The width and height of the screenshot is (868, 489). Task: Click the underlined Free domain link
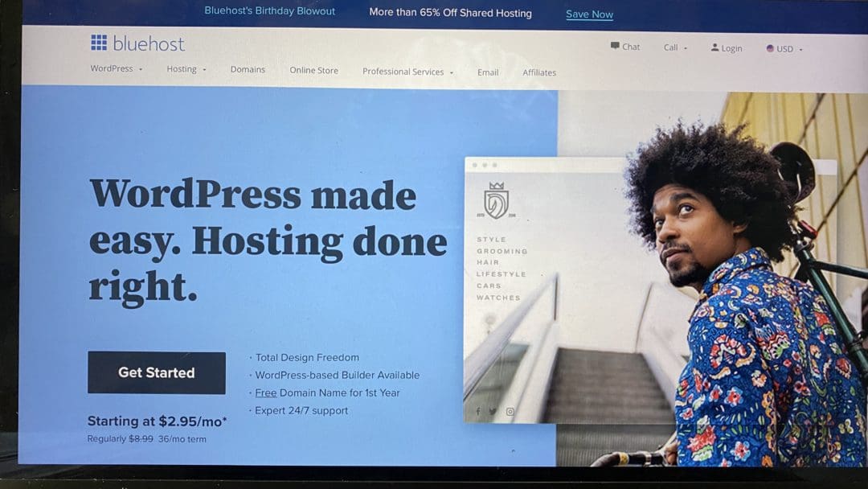[x=264, y=392]
